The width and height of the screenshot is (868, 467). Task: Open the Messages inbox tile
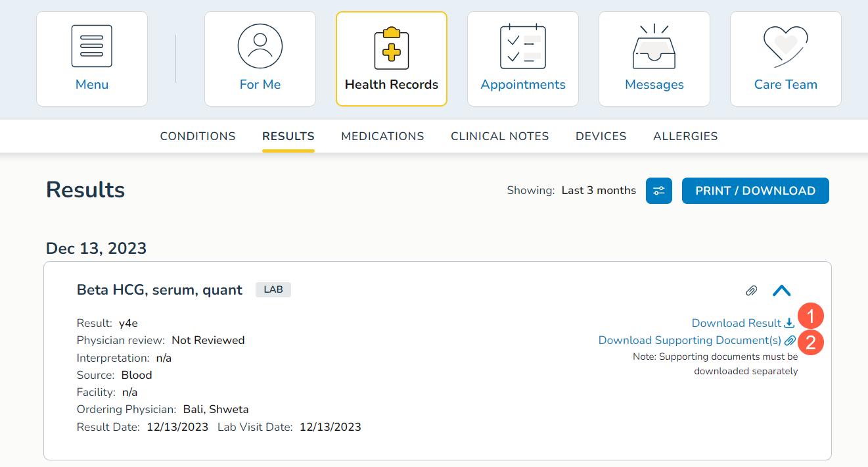[654, 59]
